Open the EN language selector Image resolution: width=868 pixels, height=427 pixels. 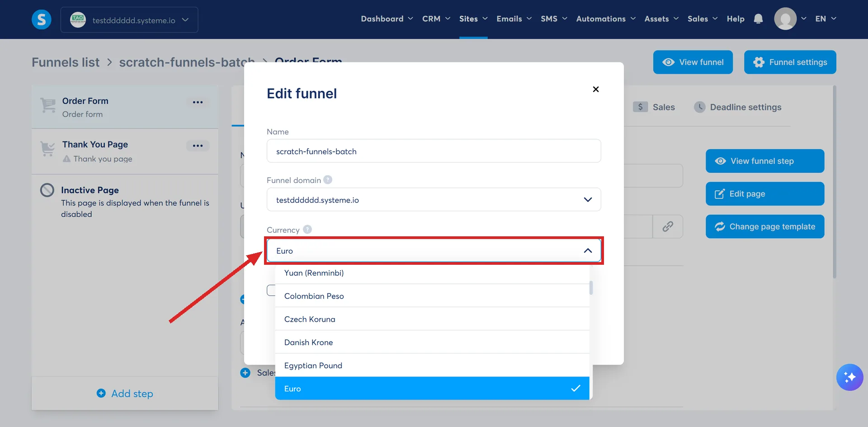[826, 19]
